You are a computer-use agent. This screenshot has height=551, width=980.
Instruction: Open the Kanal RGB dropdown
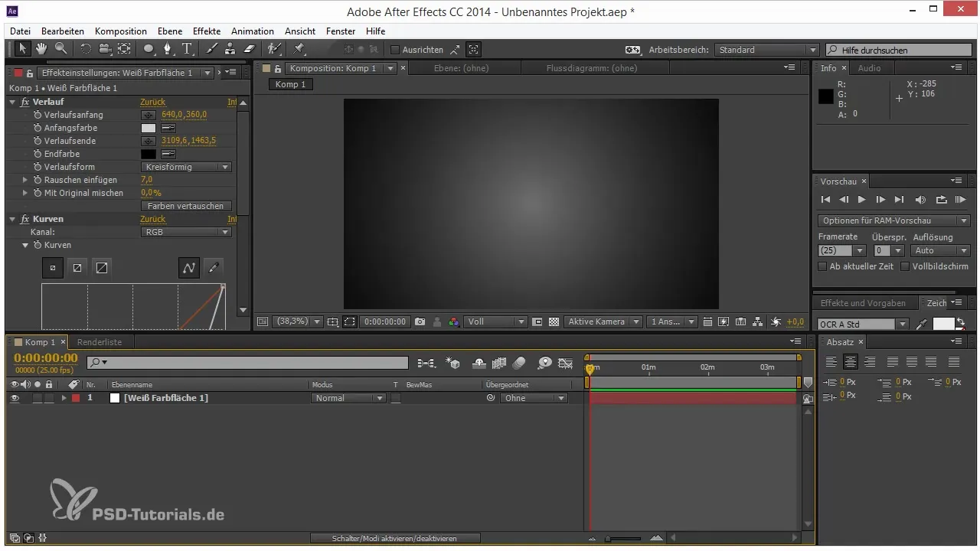tap(187, 232)
